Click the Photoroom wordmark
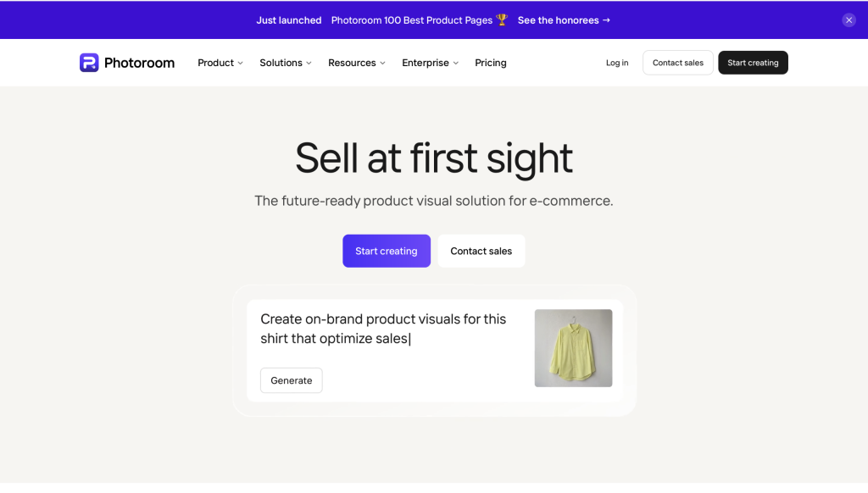 pyautogui.click(x=139, y=63)
